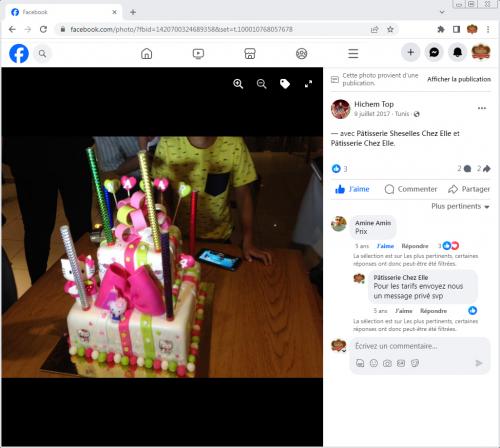Attach a photo with camera icon
The width and height of the screenshot is (500, 448).
387,363
